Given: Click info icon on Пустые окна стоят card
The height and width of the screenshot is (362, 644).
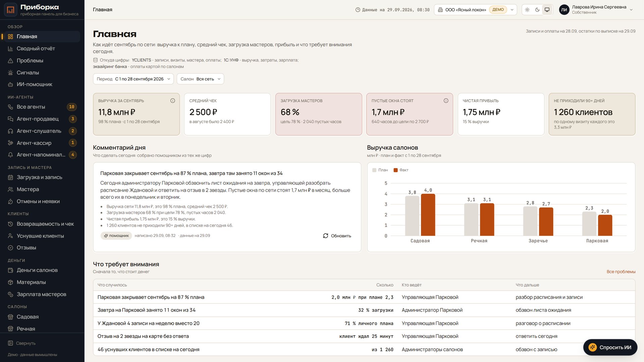Looking at the screenshot, I should coord(446,101).
